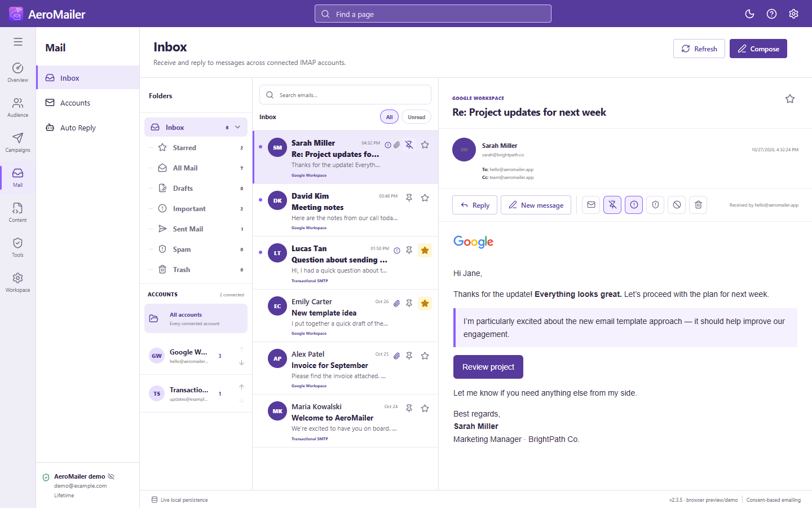Open the Starred folder
Image resolution: width=812 pixels, height=508 pixels.
(x=196, y=148)
